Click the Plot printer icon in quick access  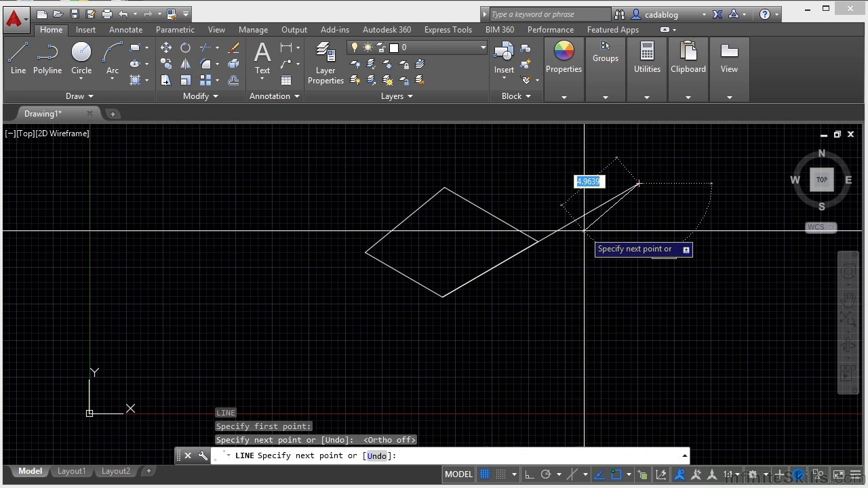click(x=106, y=14)
